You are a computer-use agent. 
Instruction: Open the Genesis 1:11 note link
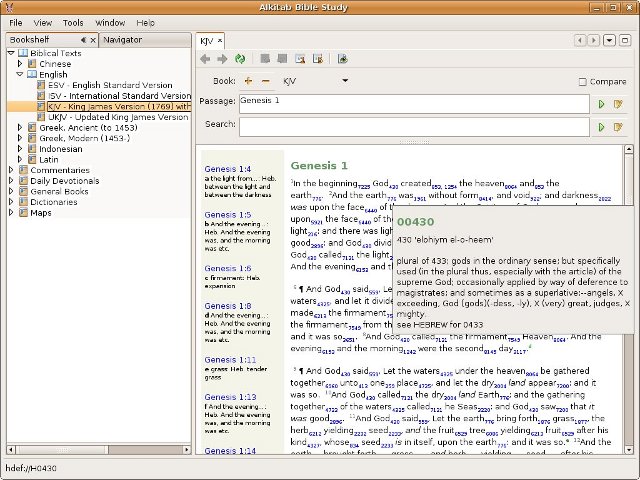(230, 360)
